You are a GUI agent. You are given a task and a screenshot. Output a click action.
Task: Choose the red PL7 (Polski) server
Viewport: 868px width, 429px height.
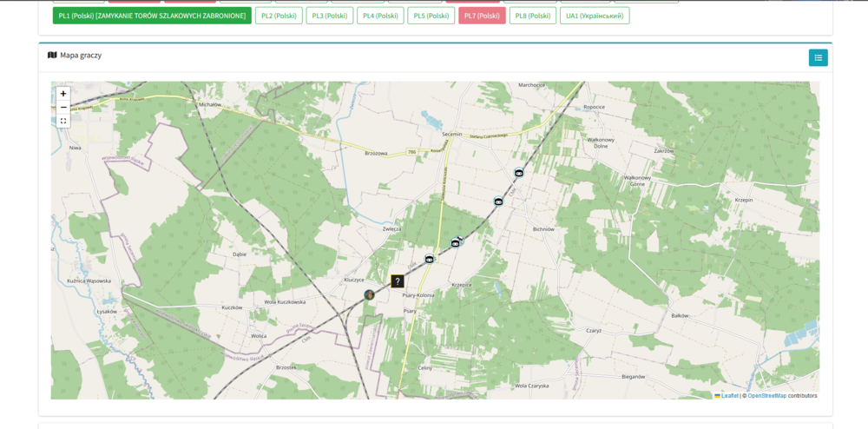pos(482,16)
